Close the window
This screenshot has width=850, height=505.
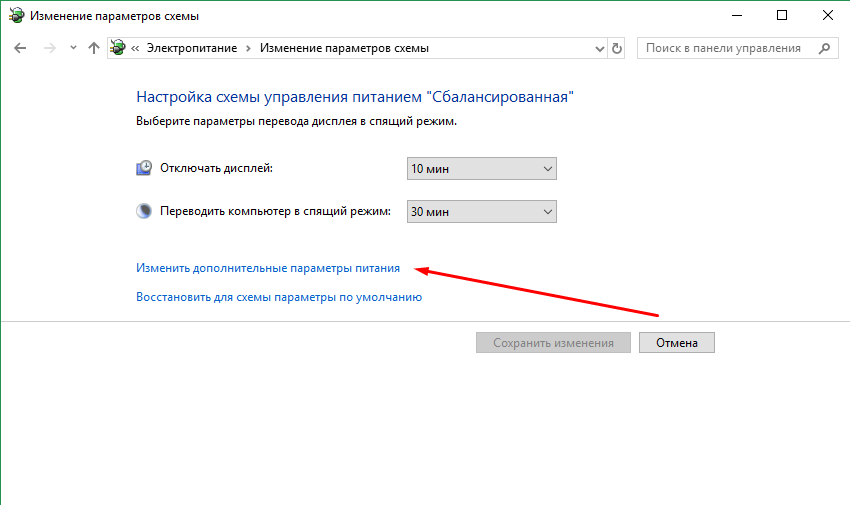(x=828, y=15)
